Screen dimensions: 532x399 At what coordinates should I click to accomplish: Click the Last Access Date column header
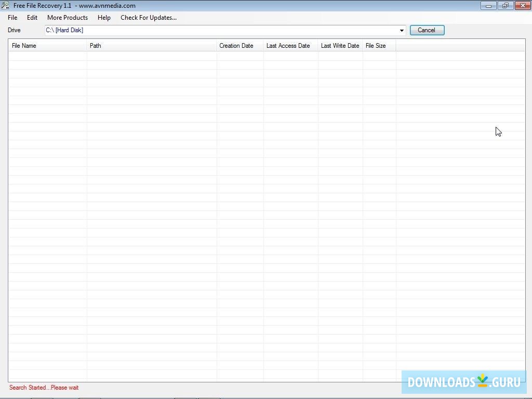pos(288,46)
